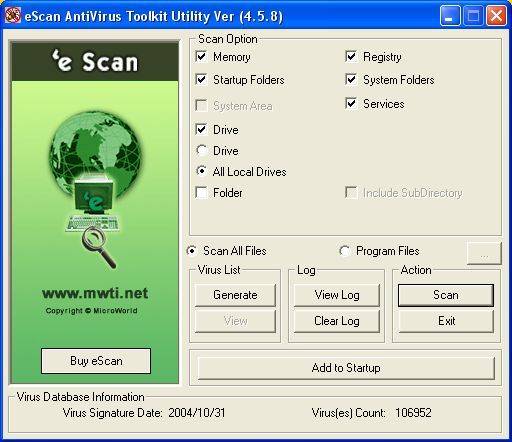Clear the log with Clear Log
The height and width of the screenshot is (442, 512).
click(x=337, y=321)
